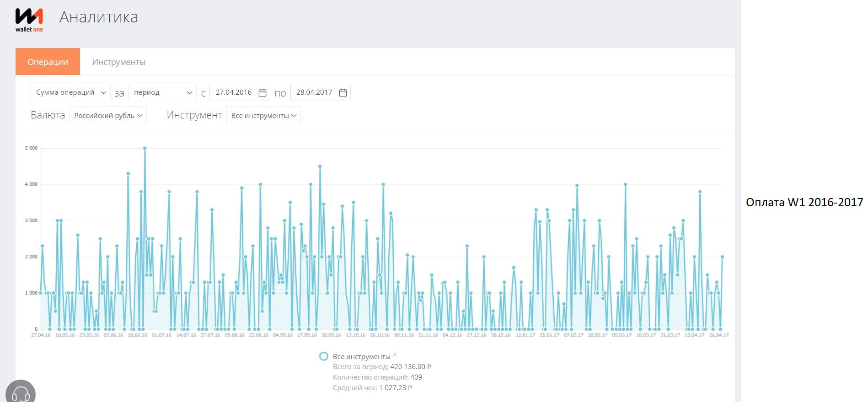Click the end date field 28.04.2017
868x402 pixels.
(314, 92)
